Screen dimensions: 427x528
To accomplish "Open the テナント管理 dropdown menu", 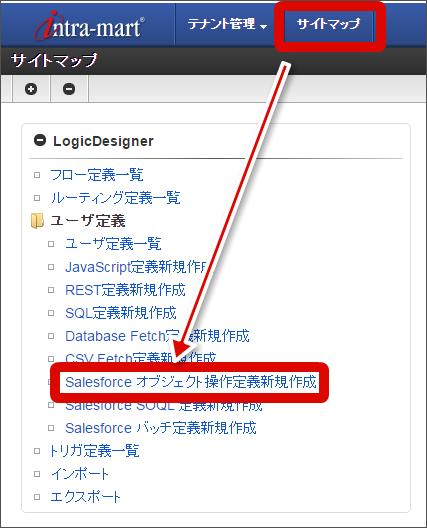I will pyautogui.click(x=227, y=24).
